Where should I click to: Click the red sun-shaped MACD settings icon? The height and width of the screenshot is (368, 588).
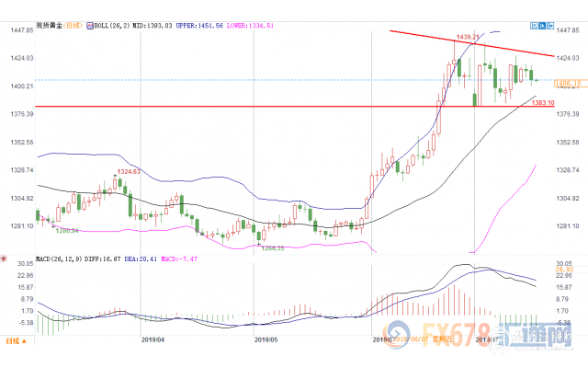(4, 259)
